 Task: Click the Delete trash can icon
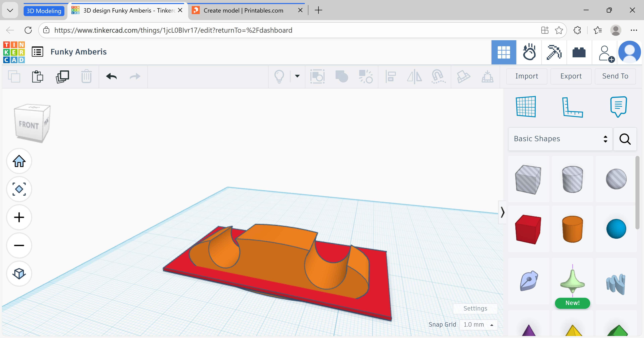[x=87, y=76]
